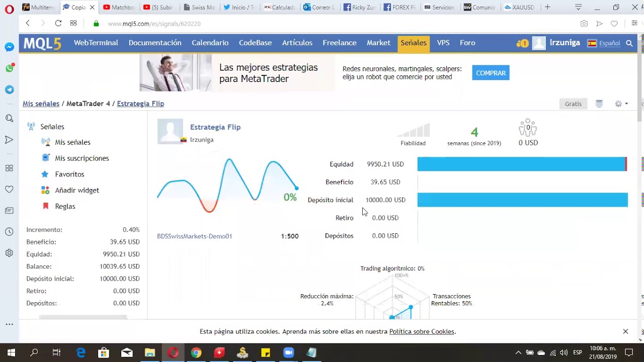This screenshot has width=644, height=362.
Task: Open Favoritos in sidebar
Action: tap(69, 174)
